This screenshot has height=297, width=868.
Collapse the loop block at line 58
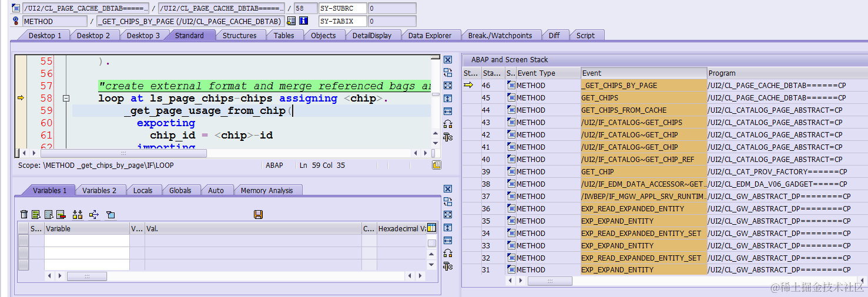point(66,99)
